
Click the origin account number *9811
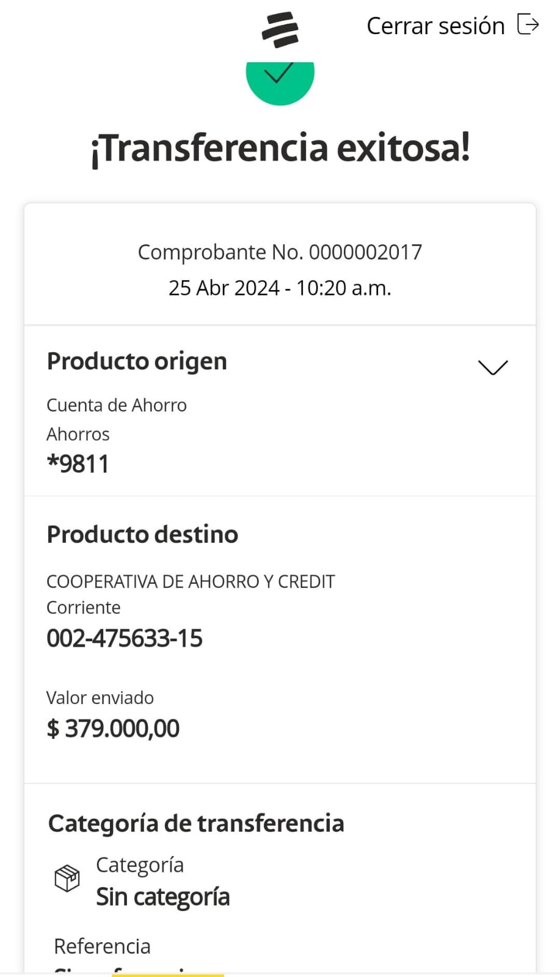(x=78, y=464)
